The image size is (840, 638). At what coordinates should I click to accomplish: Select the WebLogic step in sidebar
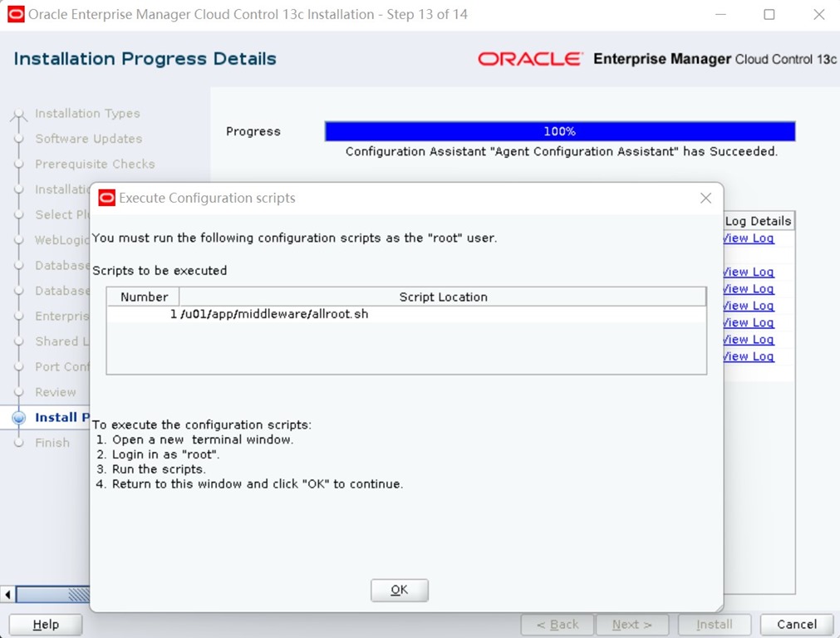(62, 240)
